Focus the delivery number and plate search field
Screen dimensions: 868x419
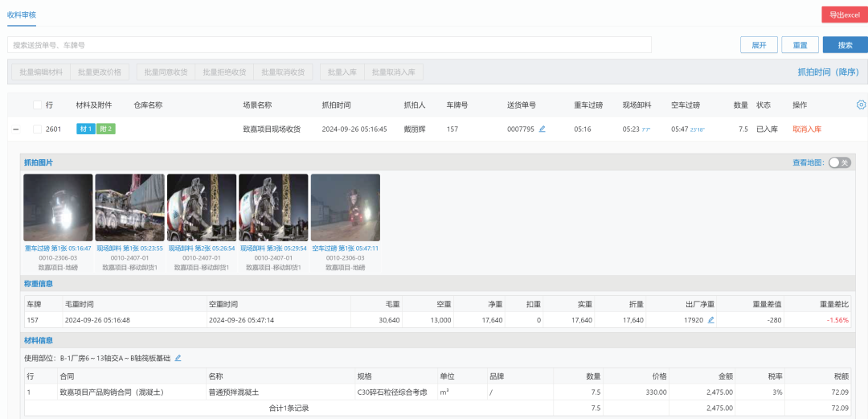(x=330, y=45)
